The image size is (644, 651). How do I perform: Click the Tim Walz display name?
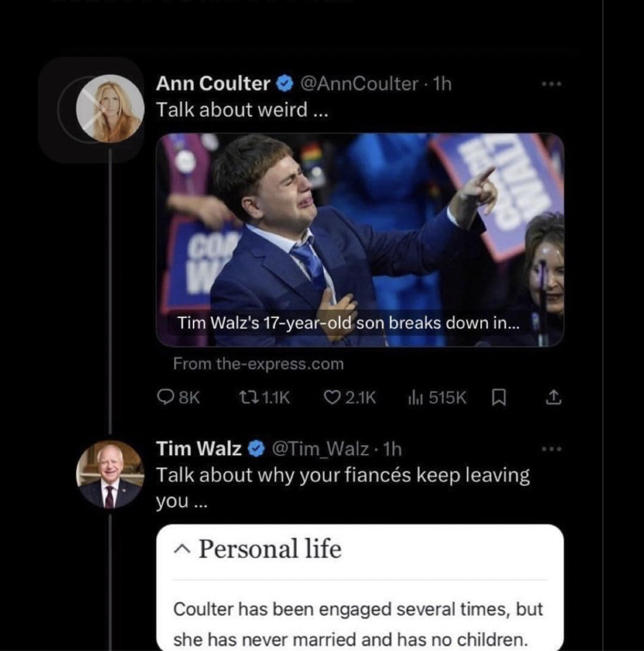199,449
